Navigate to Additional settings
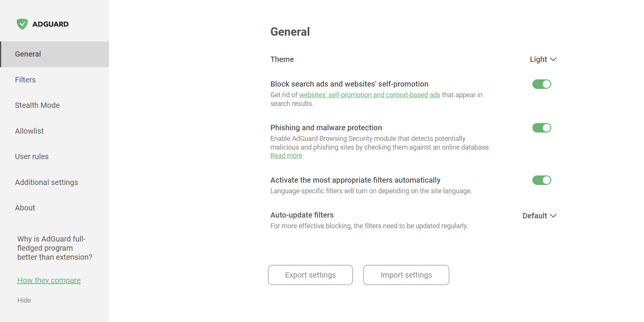The width and height of the screenshot is (644, 322). tap(46, 182)
